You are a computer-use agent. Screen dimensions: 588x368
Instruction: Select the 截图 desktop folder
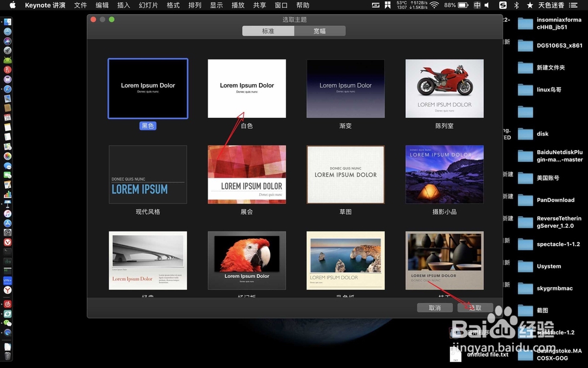coord(525,310)
